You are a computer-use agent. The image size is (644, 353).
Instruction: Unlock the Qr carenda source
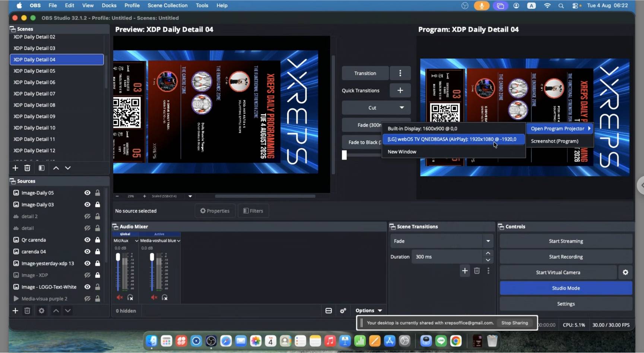click(97, 240)
